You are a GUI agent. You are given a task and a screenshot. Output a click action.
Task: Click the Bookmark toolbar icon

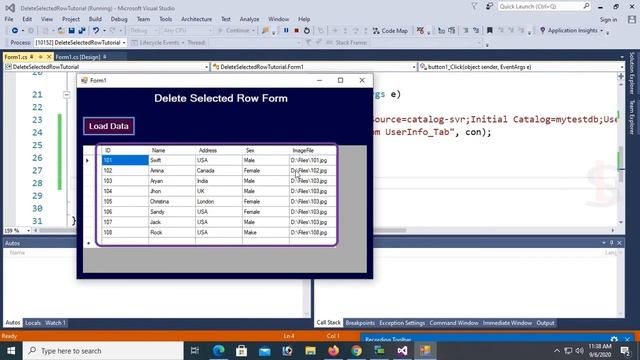click(490, 31)
